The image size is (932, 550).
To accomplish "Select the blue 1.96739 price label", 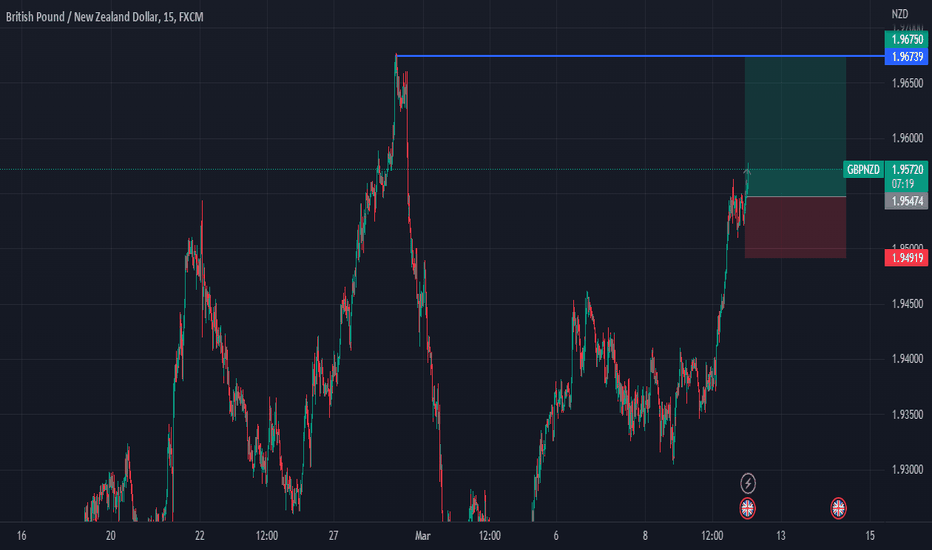I will 907,56.
